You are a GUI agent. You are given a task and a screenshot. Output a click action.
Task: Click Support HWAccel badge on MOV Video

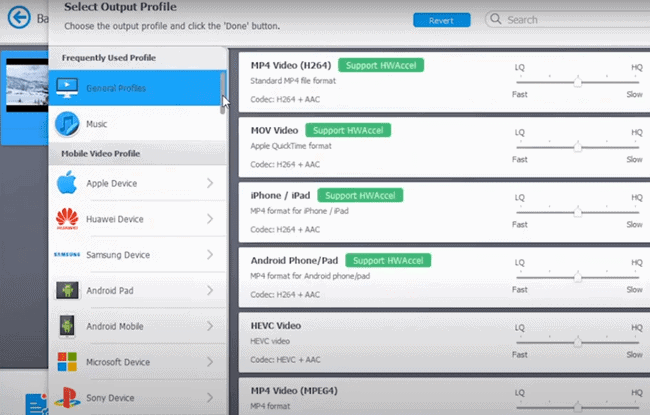point(348,130)
